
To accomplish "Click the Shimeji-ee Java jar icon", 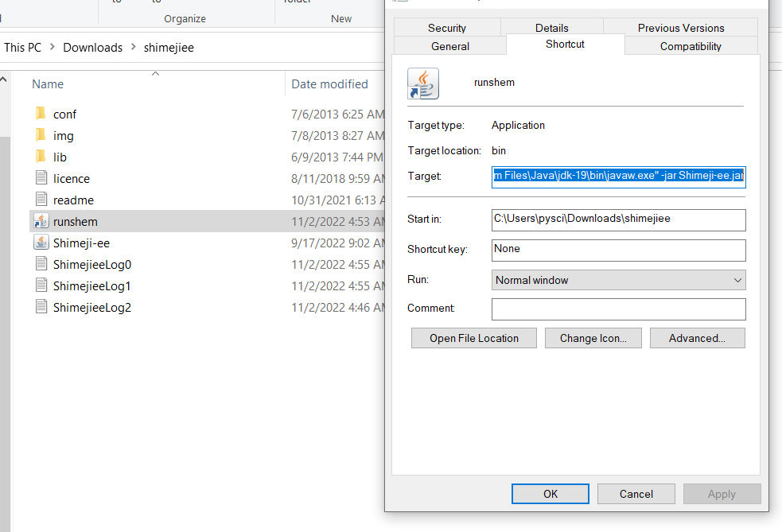I will [x=41, y=243].
